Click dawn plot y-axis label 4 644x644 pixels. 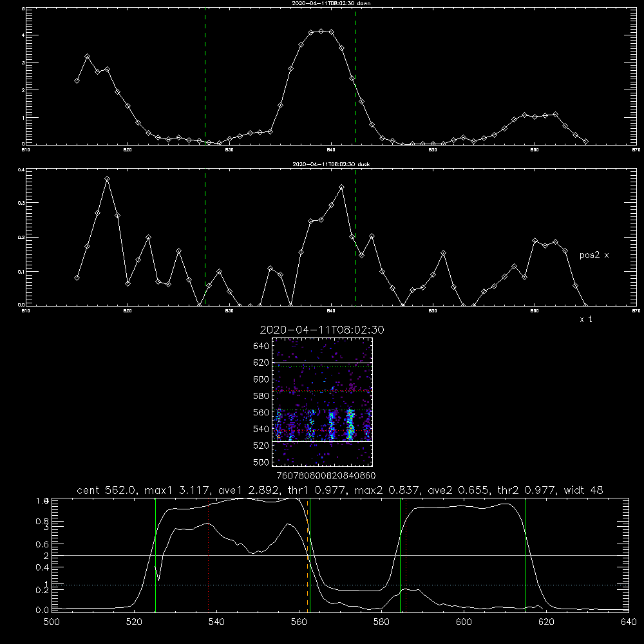click(23, 35)
